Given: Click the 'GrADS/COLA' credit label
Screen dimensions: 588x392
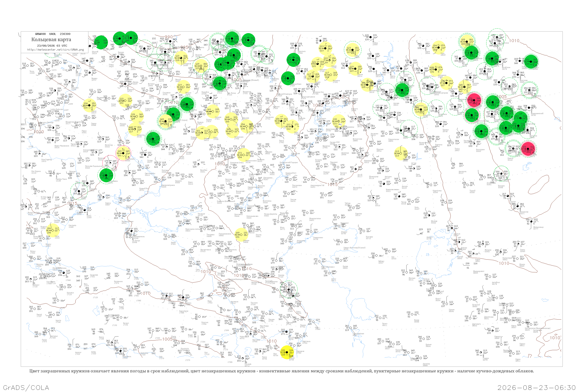Looking at the screenshot, I should [26, 387].
